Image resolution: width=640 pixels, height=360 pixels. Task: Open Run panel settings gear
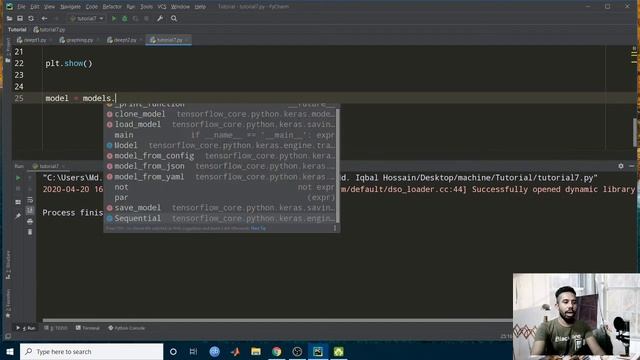coord(621,166)
